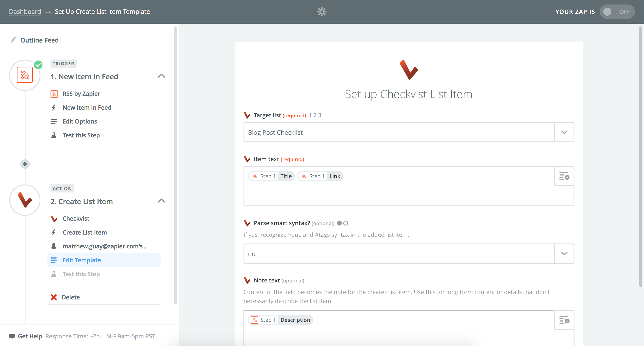
Task: Click the green checkmark badge on trigger
Action: point(38,65)
